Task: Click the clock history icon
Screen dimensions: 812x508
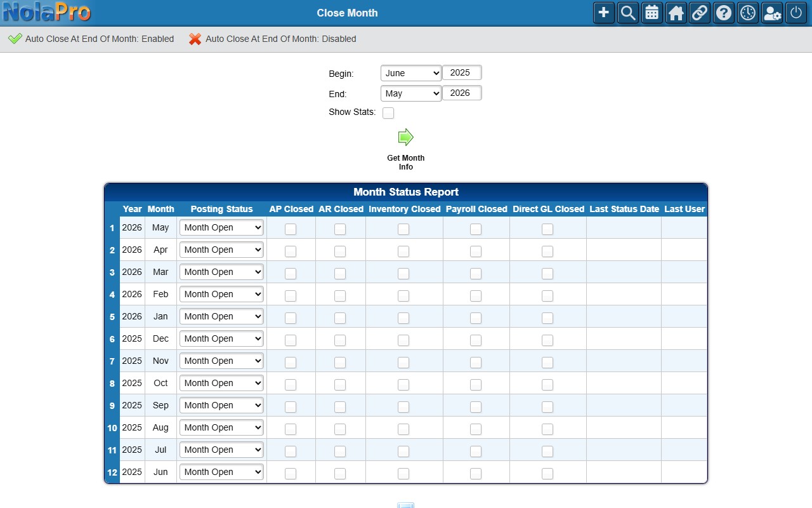Action: click(748, 13)
